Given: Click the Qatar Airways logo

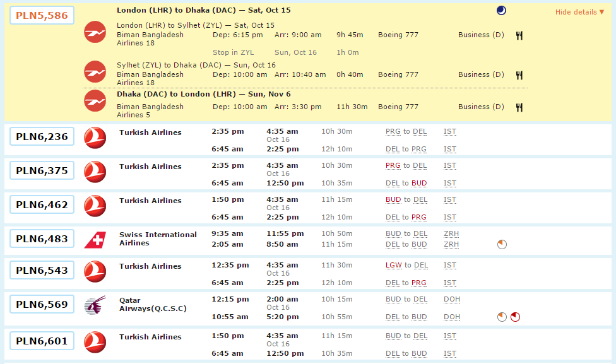Looking at the screenshot, I should [x=95, y=305].
